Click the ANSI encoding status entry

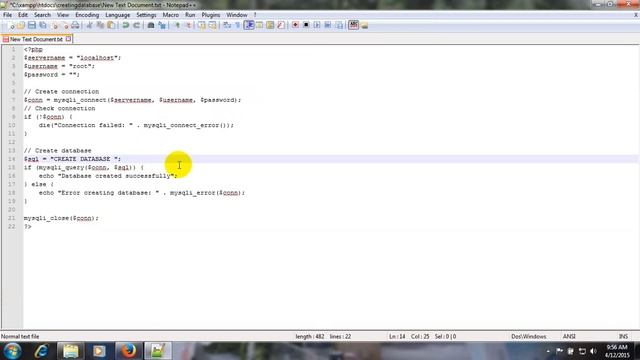tap(569, 336)
